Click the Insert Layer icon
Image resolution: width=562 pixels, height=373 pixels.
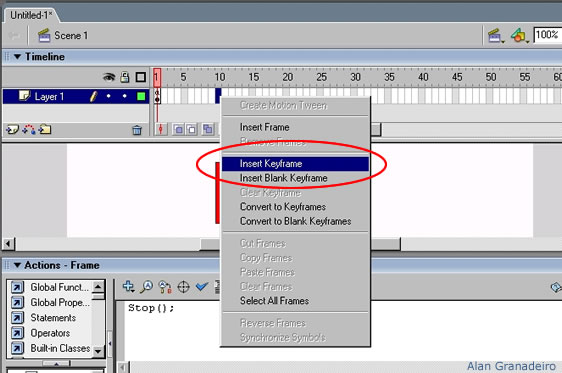(12, 129)
